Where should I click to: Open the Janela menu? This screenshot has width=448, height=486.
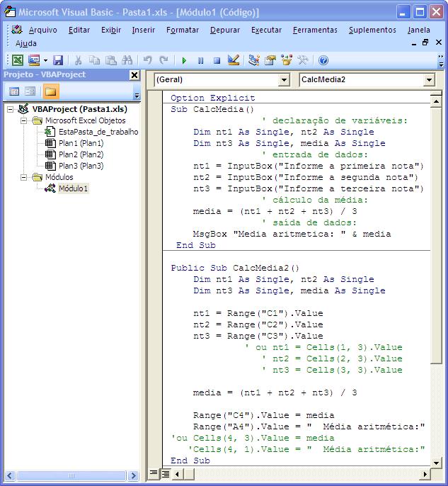tap(418, 30)
